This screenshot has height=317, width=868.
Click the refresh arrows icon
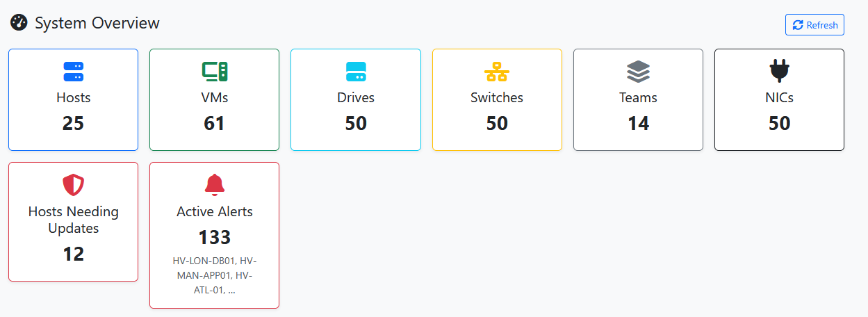798,25
